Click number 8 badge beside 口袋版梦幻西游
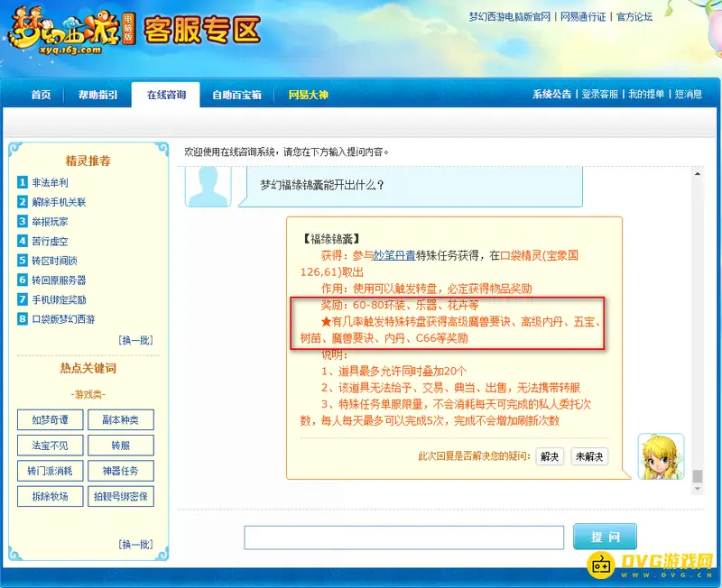 (23, 319)
